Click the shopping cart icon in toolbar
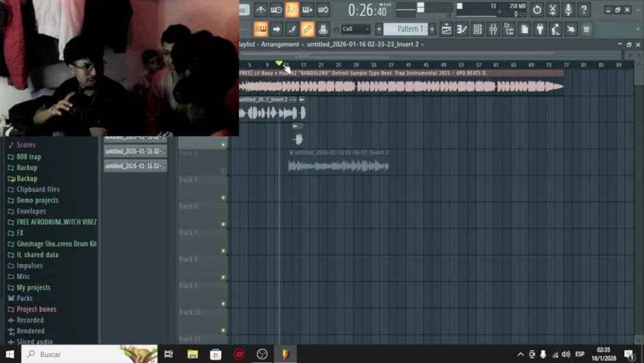Viewport: 644px width, 363px height. 586,29
